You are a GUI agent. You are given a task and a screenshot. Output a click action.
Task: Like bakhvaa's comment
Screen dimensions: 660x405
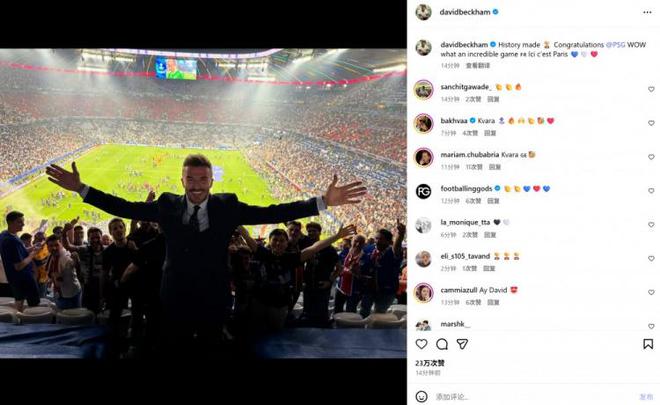pos(651,123)
